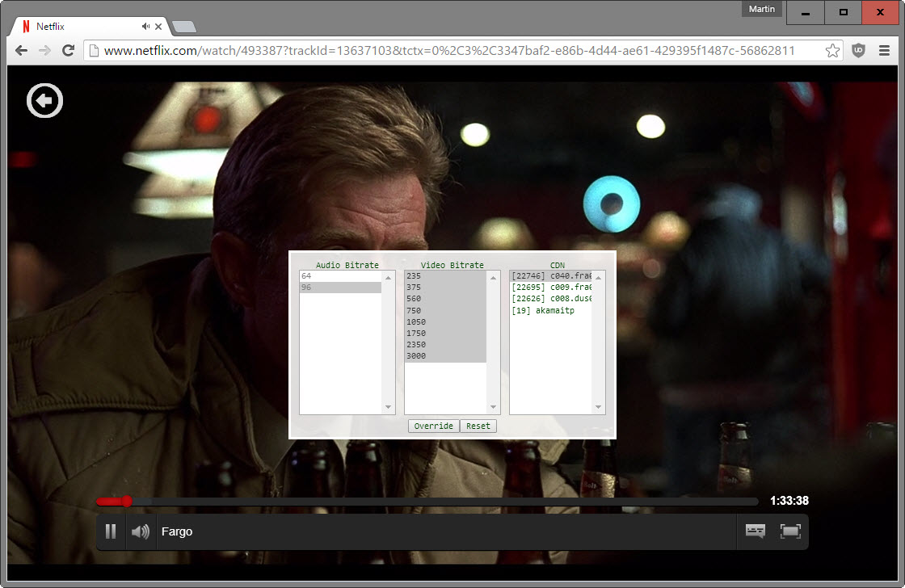Bookmark this page with the star icon
The height and width of the screenshot is (588, 905).
point(832,51)
